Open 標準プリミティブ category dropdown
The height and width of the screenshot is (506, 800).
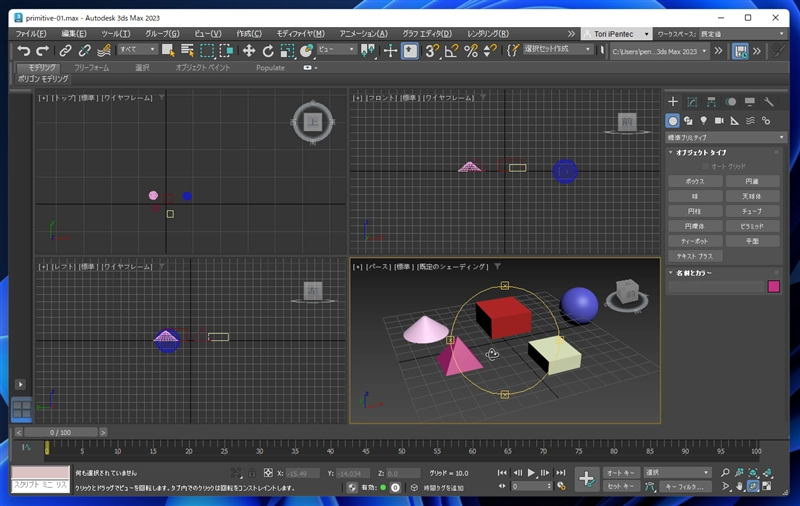point(726,137)
